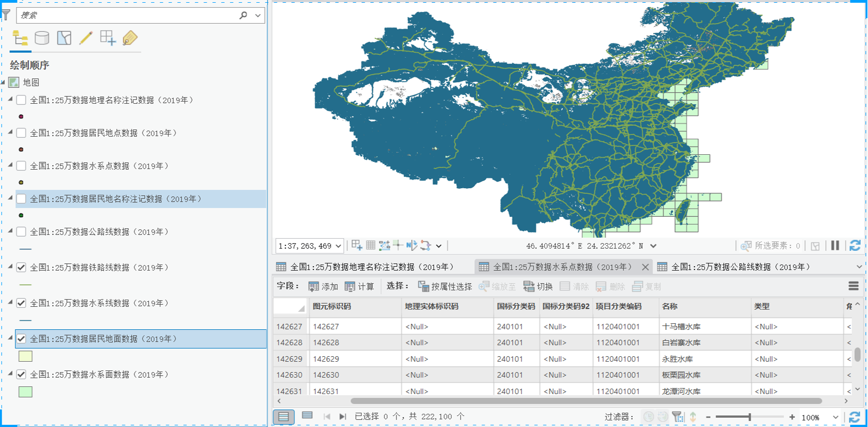Hide the 水系面数据 layer via checkbox
The image size is (868, 427).
(21, 374)
